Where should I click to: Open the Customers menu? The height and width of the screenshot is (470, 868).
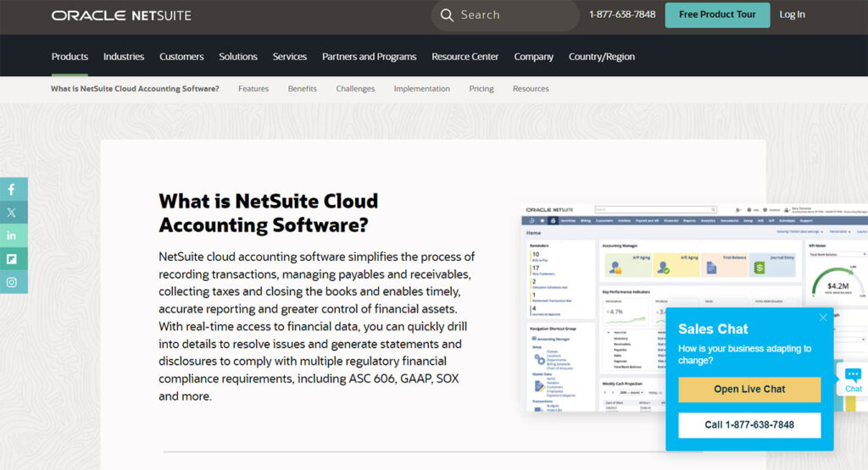point(181,57)
